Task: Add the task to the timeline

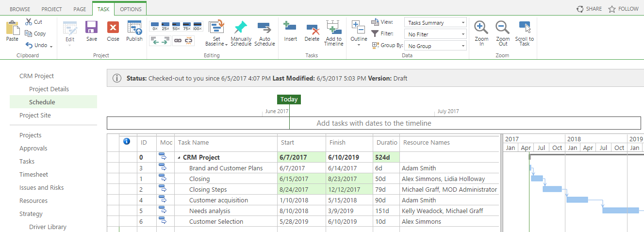Action: (x=333, y=33)
